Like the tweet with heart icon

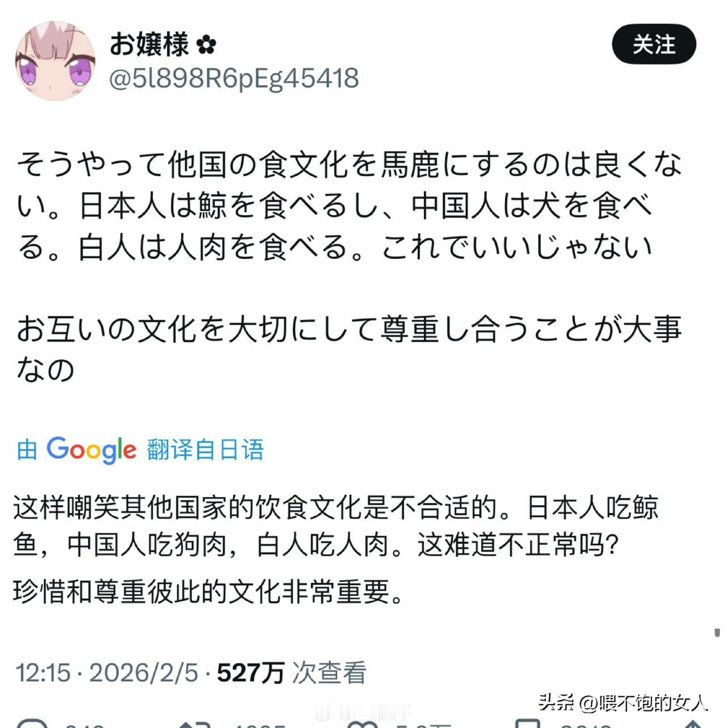click(362, 724)
